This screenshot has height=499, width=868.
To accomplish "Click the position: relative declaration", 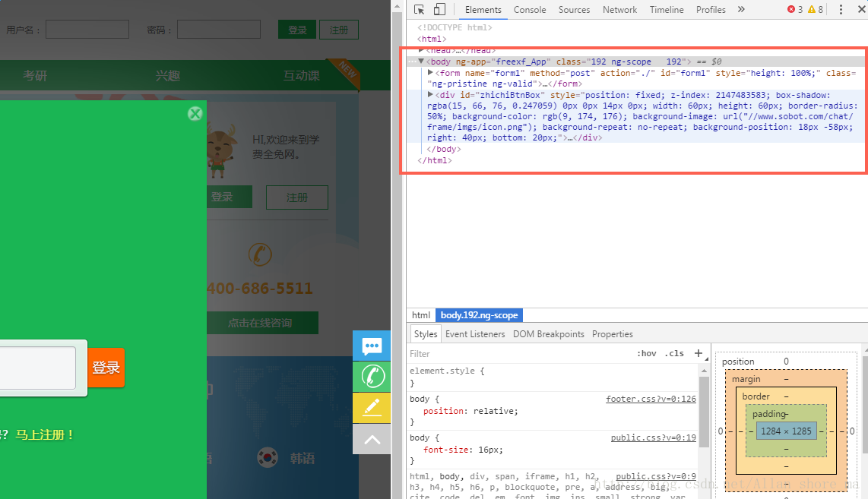I will point(470,411).
